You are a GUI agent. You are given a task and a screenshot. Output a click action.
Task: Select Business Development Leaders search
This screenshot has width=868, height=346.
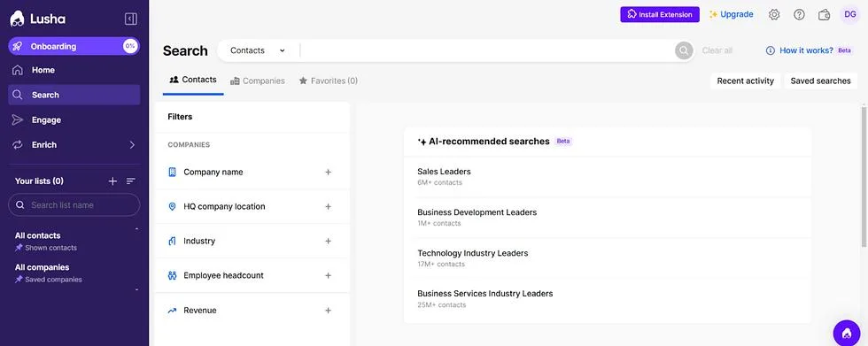(608, 217)
